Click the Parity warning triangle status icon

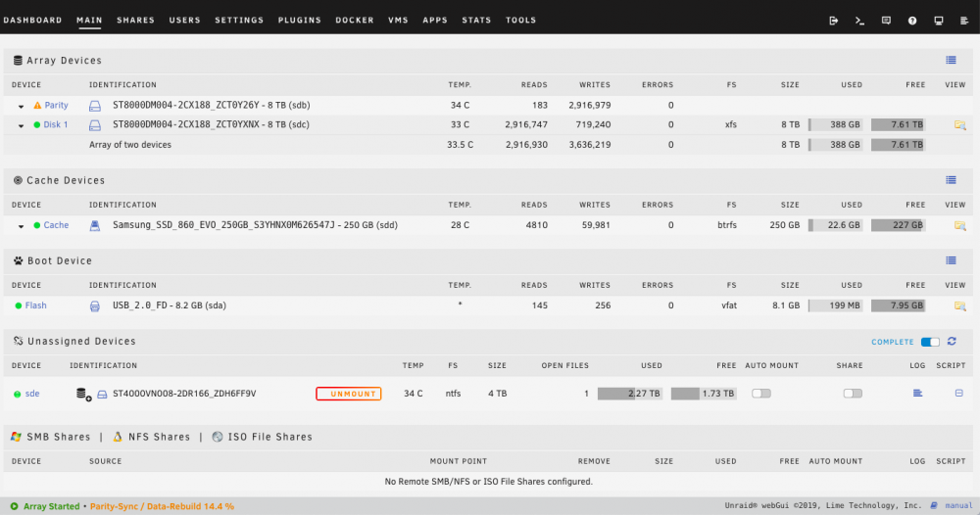(x=37, y=106)
